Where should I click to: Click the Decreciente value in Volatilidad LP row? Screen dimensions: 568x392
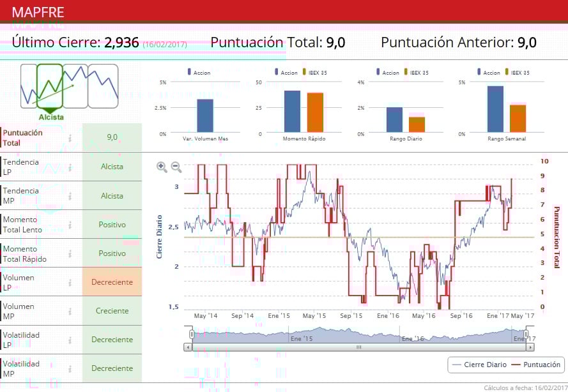pyautogui.click(x=112, y=340)
